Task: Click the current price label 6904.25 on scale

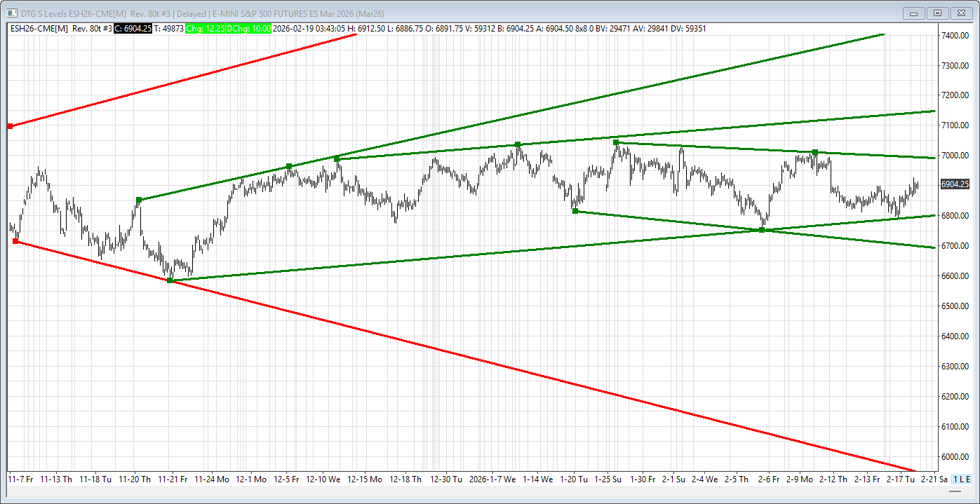Action: pyautogui.click(x=955, y=184)
